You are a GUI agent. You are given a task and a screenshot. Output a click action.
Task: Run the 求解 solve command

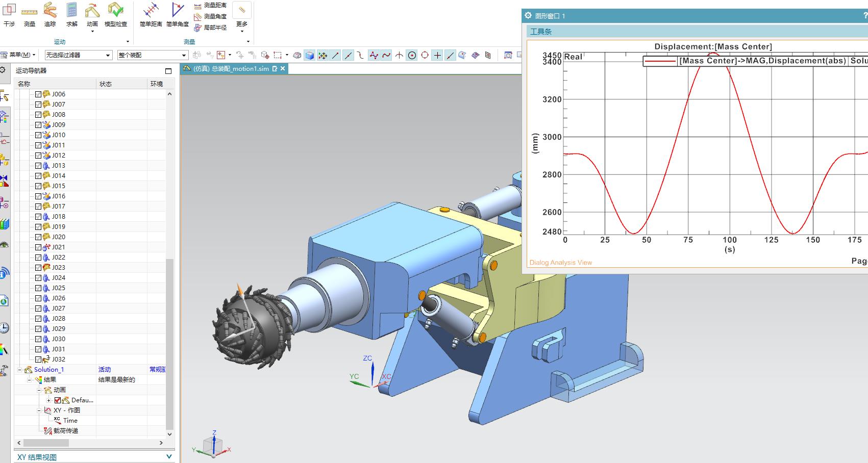pyautogui.click(x=71, y=14)
